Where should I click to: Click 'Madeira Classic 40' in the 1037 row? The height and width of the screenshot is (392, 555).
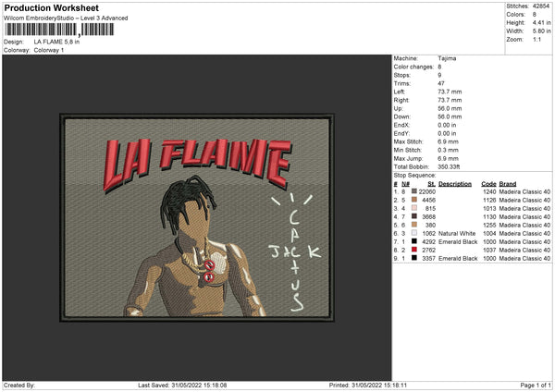pyautogui.click(x=524, y=251)
